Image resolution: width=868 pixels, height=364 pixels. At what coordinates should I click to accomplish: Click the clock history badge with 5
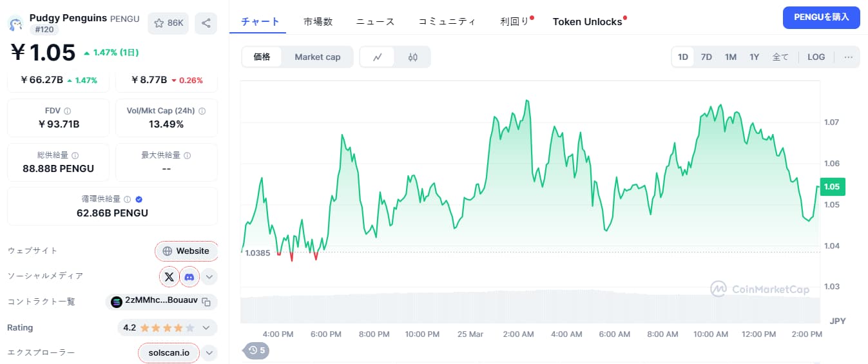256,350
